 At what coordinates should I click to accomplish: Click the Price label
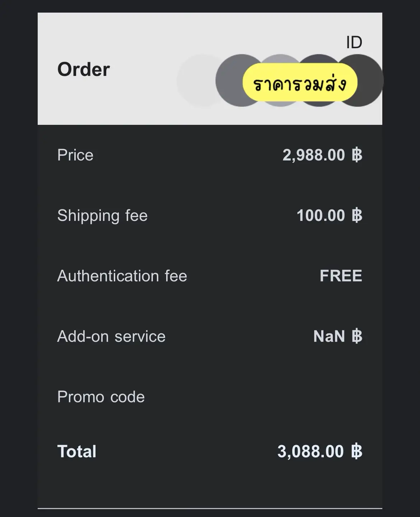pos(75,155)
